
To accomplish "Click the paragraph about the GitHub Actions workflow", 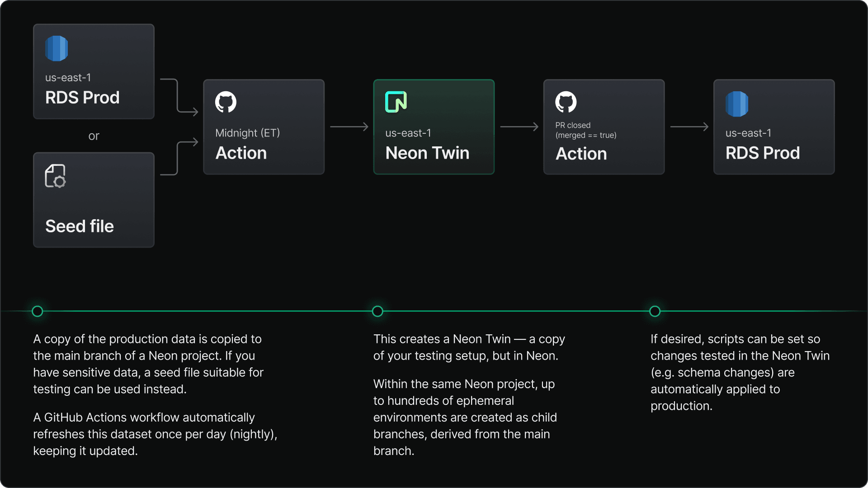I will [155, 434].
